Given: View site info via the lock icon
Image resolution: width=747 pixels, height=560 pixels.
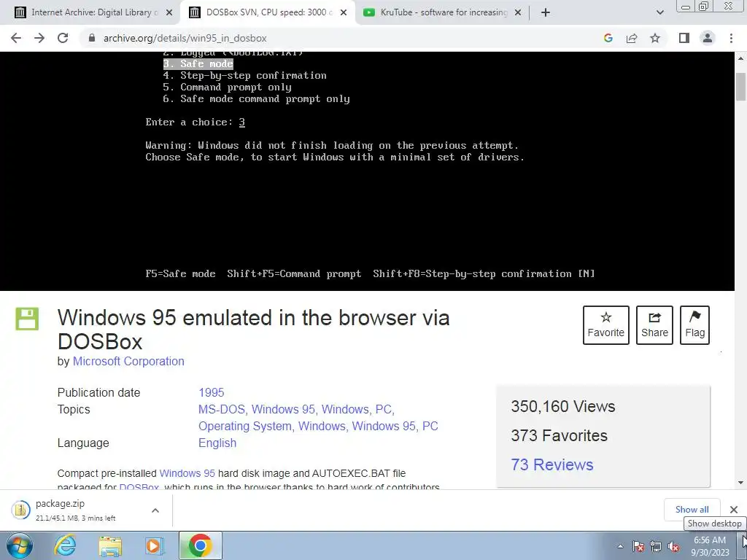Looking at the screenshot, I should point(92,38).
